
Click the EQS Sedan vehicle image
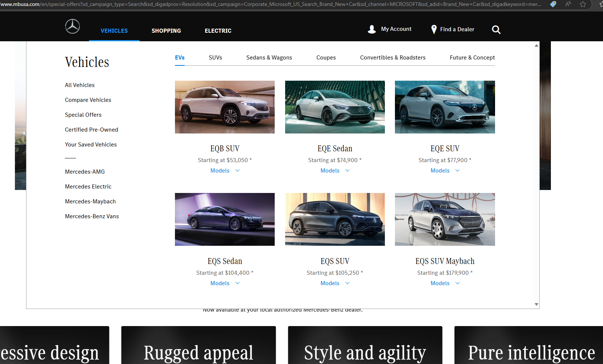click(225, 219)
